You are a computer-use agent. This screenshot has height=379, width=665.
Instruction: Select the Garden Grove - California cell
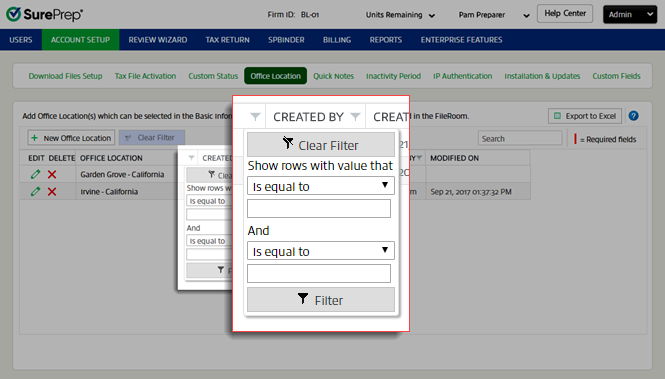122,174
